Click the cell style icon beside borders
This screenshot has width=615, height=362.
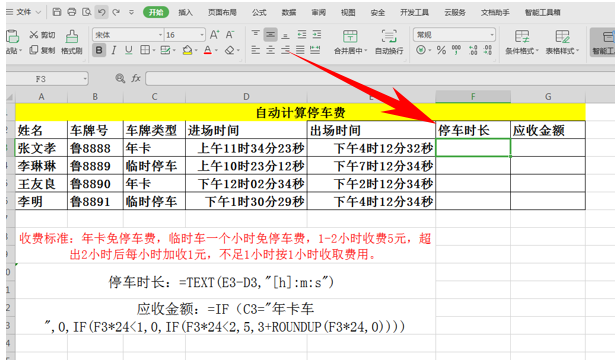tap(165, 50)
